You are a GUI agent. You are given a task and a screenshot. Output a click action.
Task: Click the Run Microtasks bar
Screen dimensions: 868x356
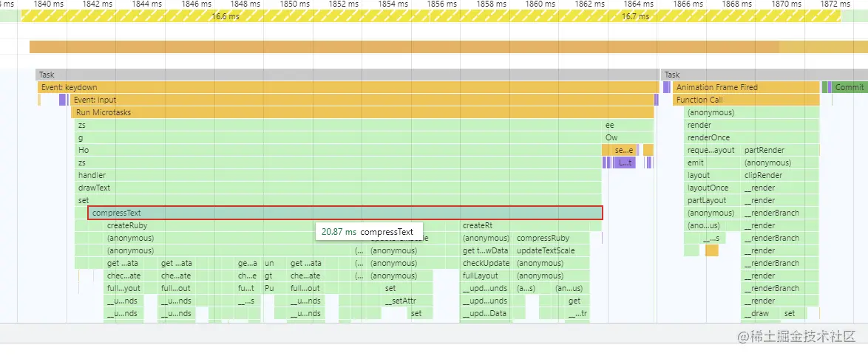click(363, 112)
